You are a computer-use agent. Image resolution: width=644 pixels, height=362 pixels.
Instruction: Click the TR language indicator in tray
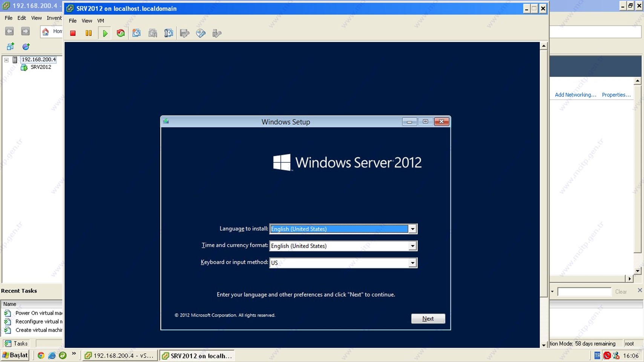click(x=597, y=355)
